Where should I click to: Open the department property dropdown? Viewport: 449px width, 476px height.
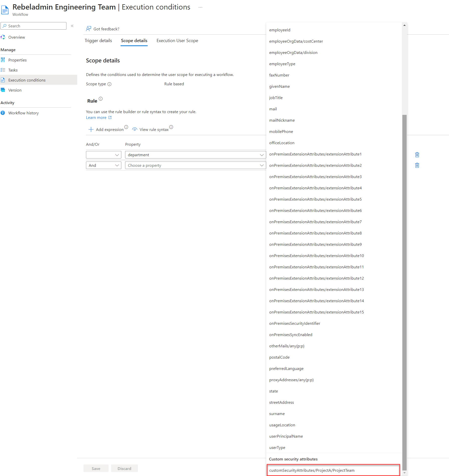pyautogui.click(x=196, y=155)
